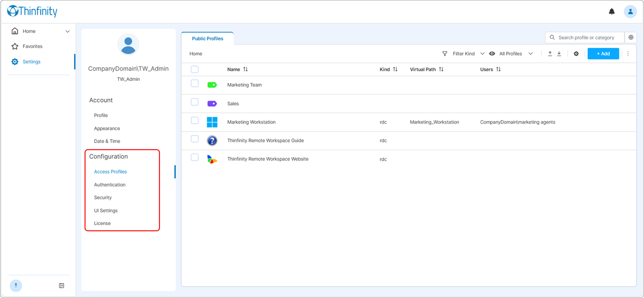The width and height of the screenshot is (644, 298).
Task: Open Access Profiles configuration
Action: coord(110,172)
